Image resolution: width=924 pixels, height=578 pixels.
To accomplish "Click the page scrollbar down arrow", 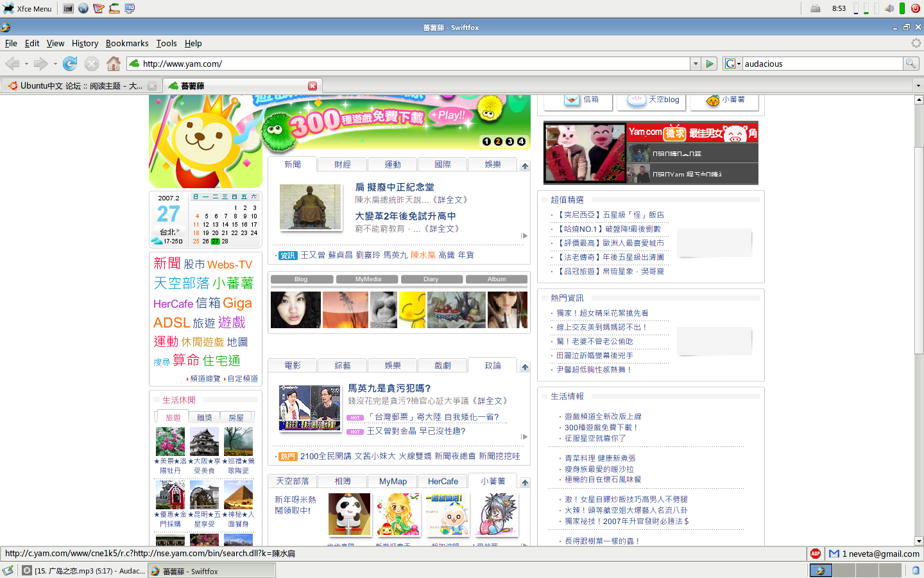I will pyautogui.click(x=919, y=541).
